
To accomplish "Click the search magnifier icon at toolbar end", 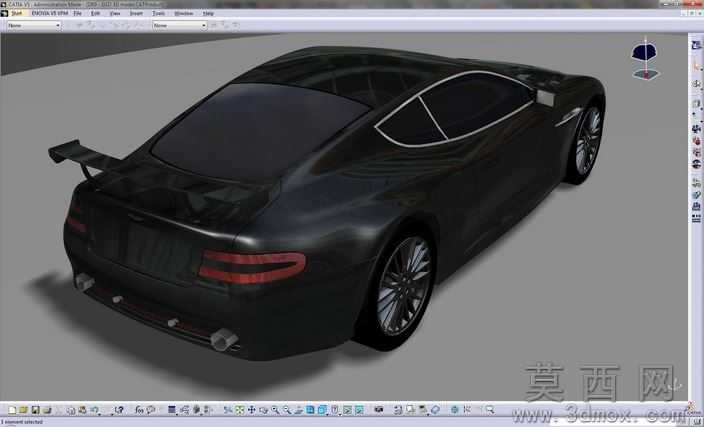I will tap(490, 409).
